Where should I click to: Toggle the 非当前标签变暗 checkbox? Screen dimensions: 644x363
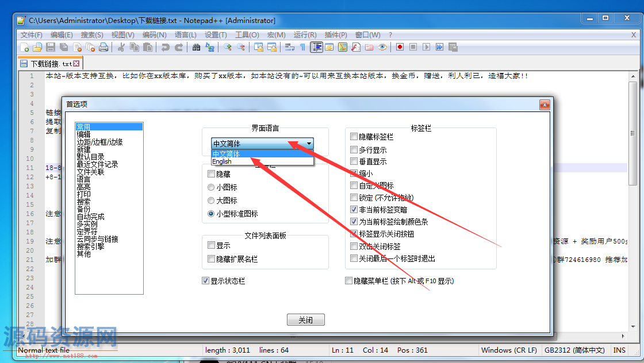tap(354, 210)
